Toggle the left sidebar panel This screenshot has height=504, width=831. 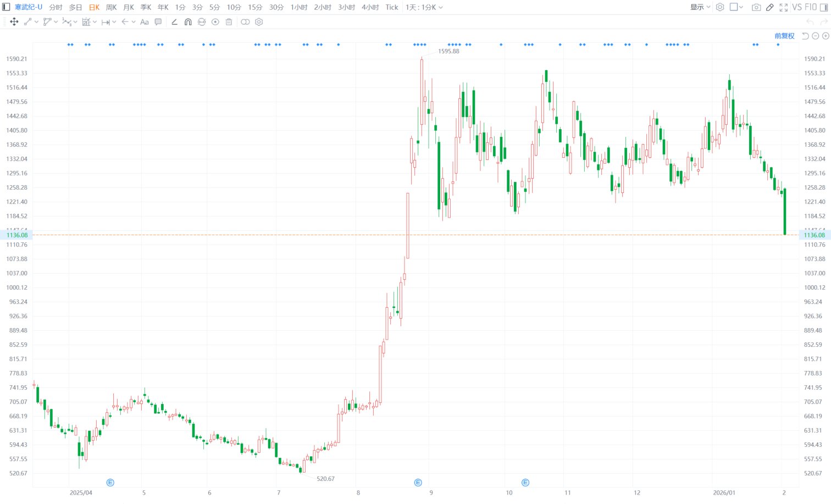pos(6,7)
